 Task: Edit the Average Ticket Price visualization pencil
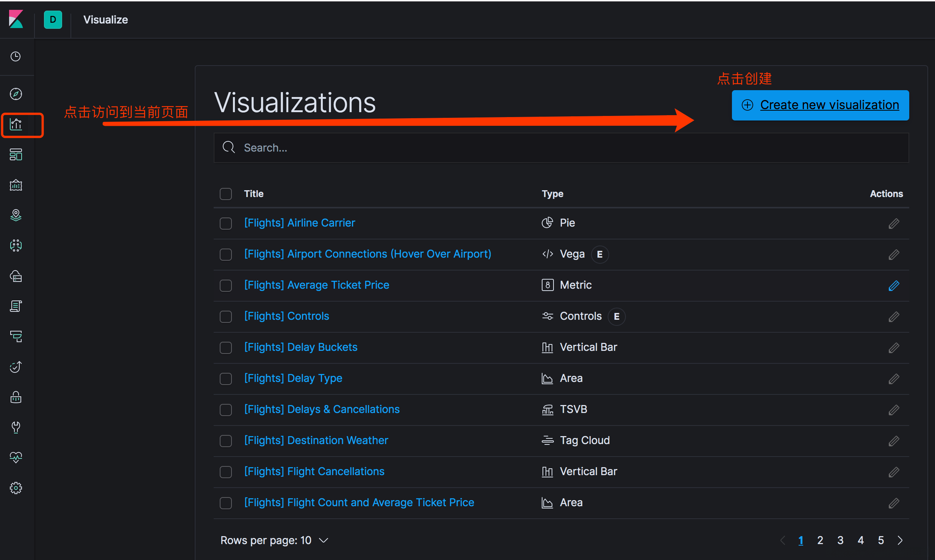(x=894, y=285)
